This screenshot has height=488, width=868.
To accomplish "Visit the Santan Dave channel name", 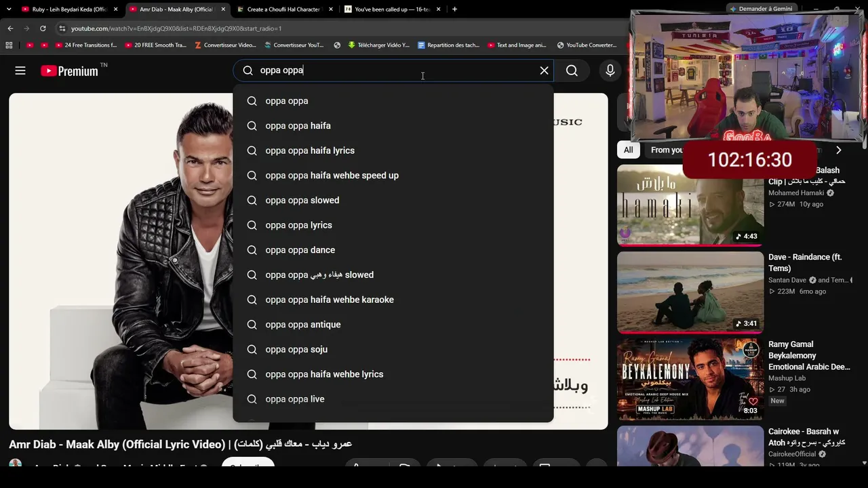I will (787, 280).
